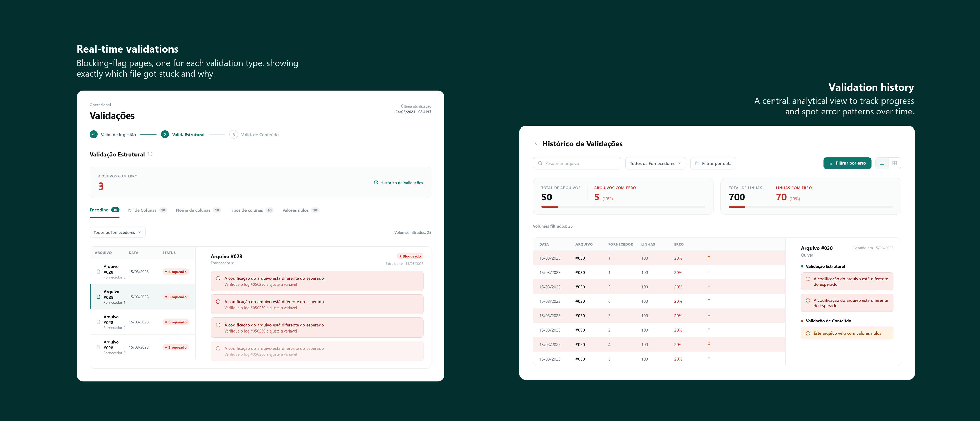Select the Encoding tab

coord(104,210)
